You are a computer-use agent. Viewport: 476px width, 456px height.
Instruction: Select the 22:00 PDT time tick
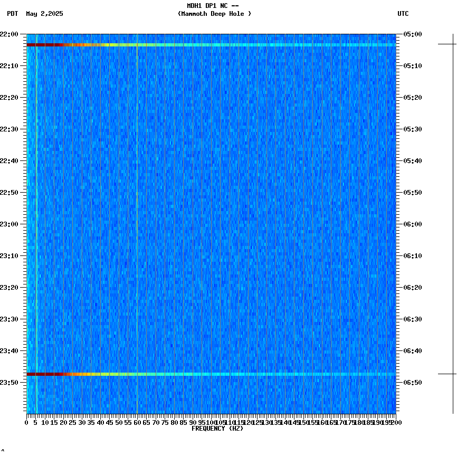point(10,33)
